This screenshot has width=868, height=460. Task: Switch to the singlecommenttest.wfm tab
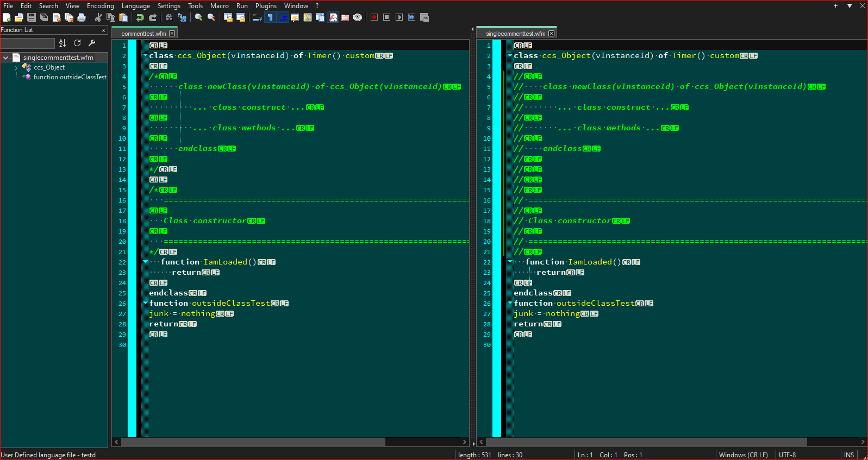pos(515,34)
